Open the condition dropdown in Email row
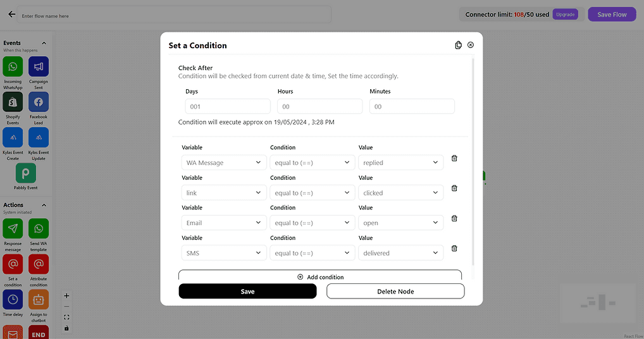The width and height of the screenshot is (644, 339). (312, 223)
